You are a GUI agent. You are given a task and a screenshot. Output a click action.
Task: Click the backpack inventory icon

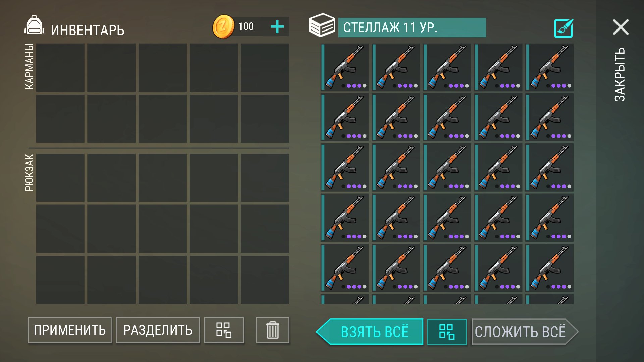point(34,25)
